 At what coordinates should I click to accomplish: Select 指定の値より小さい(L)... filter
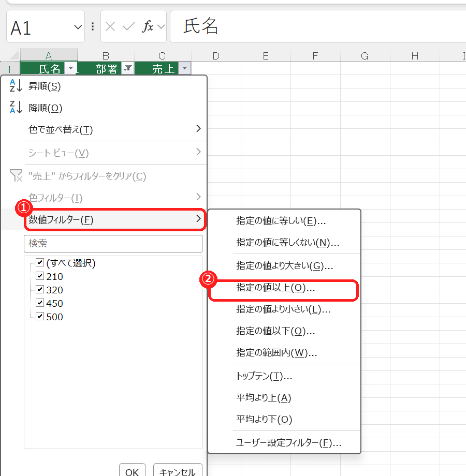point(284,309)
